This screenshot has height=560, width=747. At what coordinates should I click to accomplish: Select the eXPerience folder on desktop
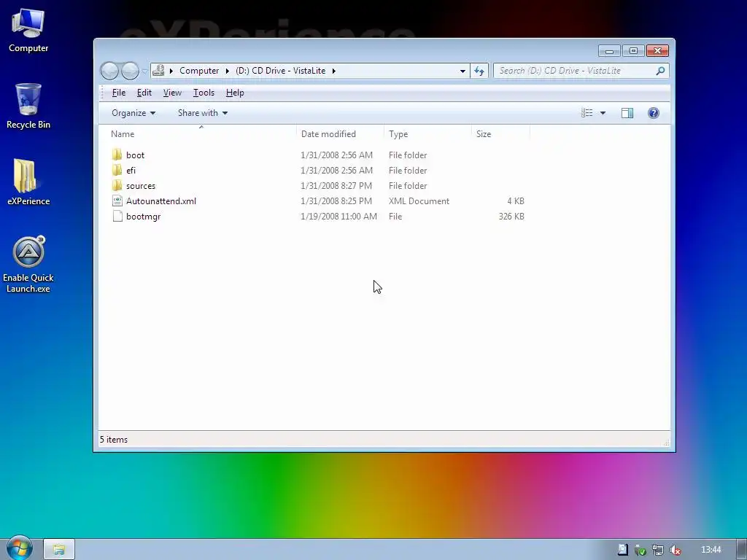(28, 182)
